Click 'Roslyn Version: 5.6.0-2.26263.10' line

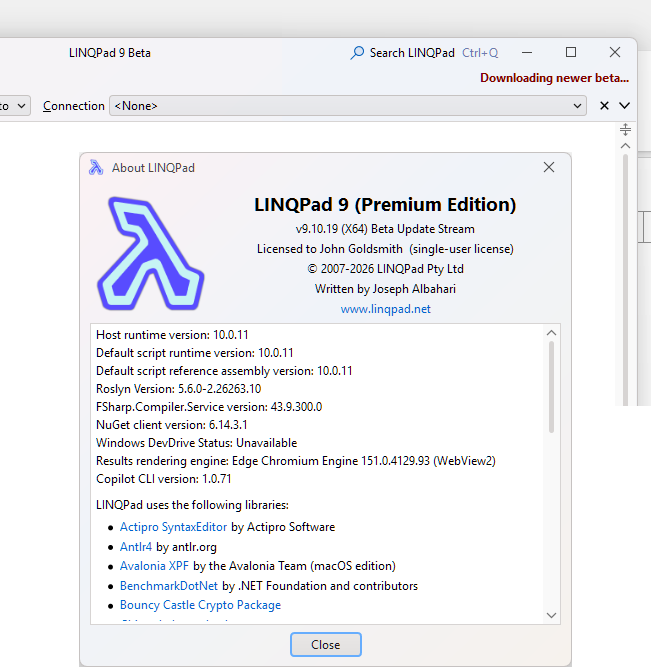tap(178, 389)
